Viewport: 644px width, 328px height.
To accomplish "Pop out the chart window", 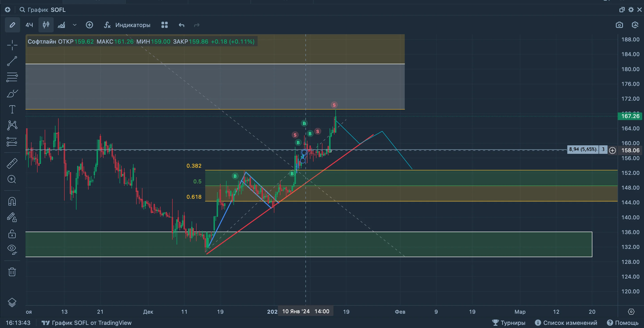I will (622, 10).
